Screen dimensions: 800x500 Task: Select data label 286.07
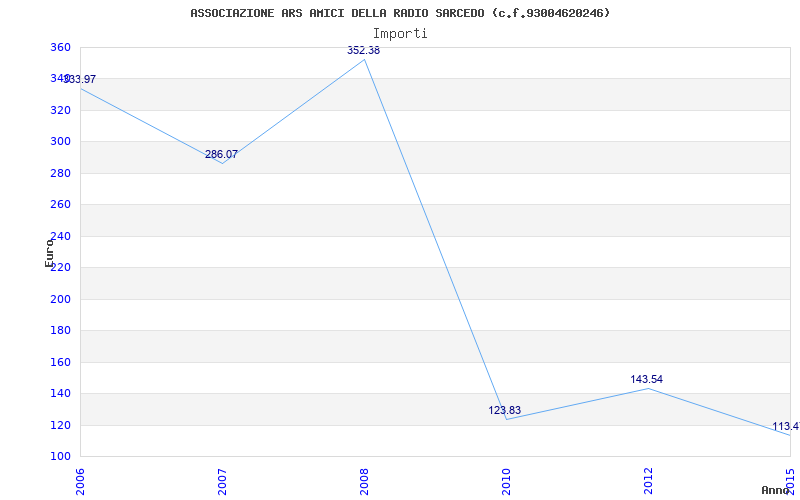pos(221,155)
